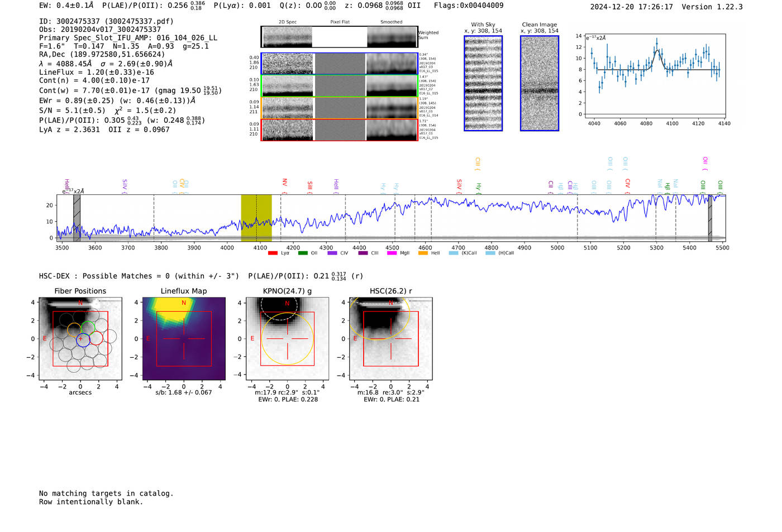Screen dimensions: 782x532
Task: Click the magenta MgII legend swatch
Action: click(392, 253)
